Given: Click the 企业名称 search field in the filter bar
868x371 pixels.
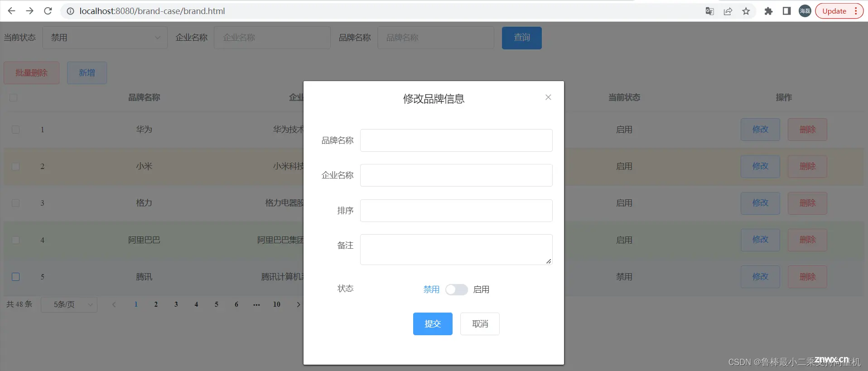Looking at the screenshot, I should 272,38.
